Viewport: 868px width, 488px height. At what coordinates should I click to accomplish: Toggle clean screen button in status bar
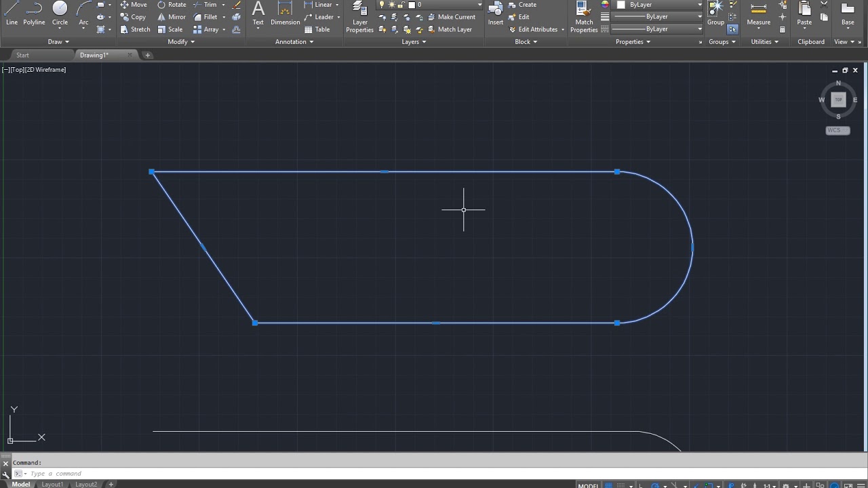coord(848,485)
